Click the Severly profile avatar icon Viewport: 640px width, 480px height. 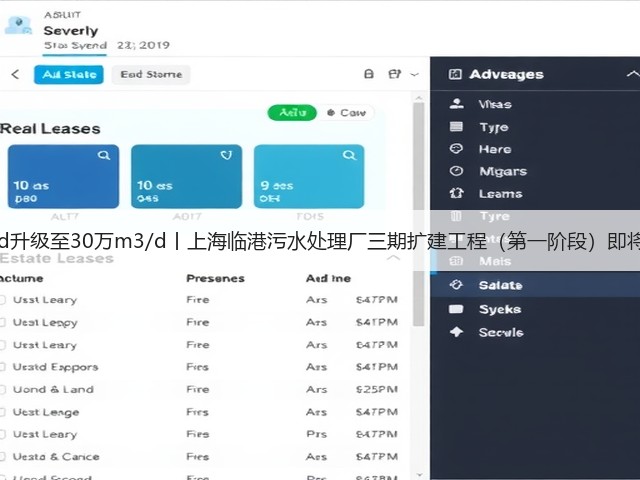(x=18, y=25)
